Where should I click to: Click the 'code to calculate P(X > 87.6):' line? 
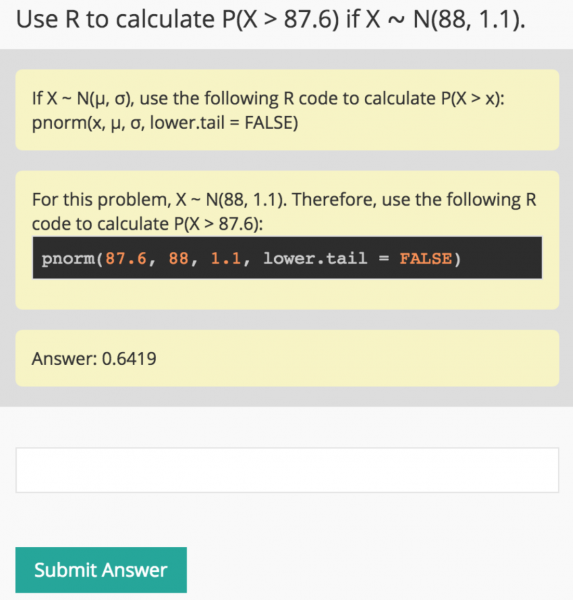point(147,224)
